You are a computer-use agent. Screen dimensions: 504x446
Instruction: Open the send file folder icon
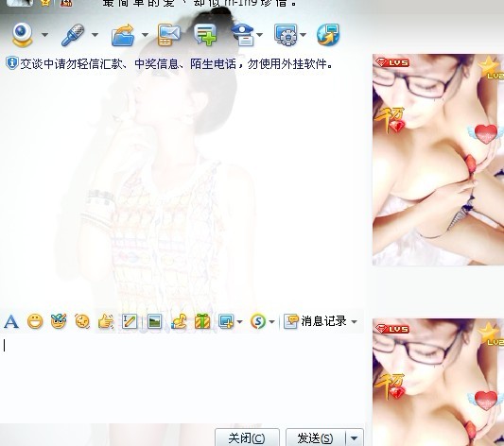click(x=123, y=35)
